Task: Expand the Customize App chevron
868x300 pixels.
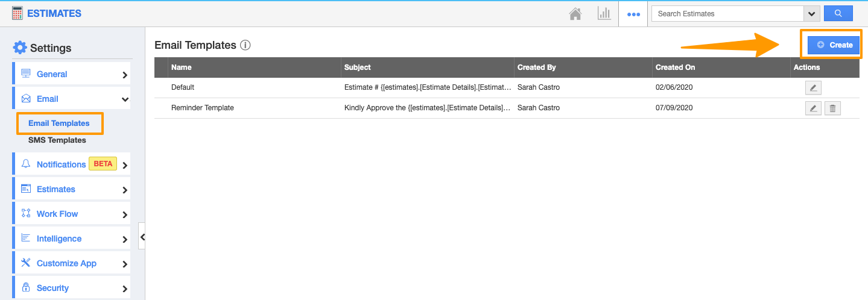Action: [125, 264]
